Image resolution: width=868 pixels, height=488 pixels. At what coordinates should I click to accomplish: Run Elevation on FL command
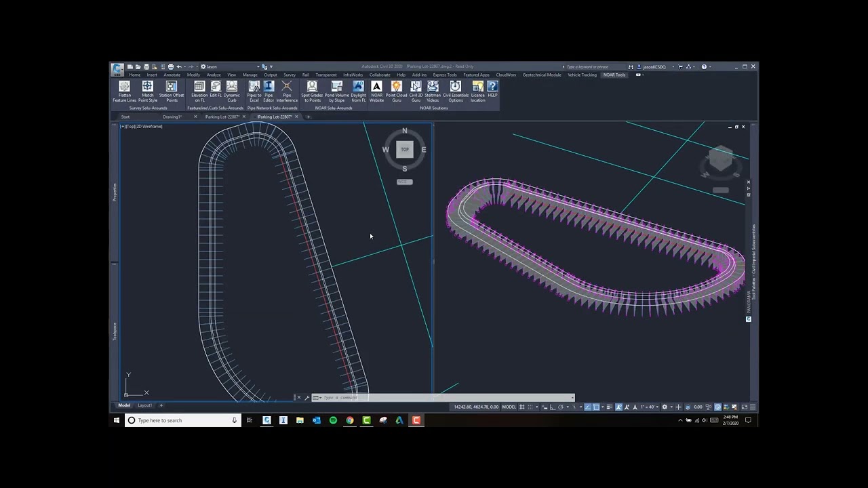point(199,91)
